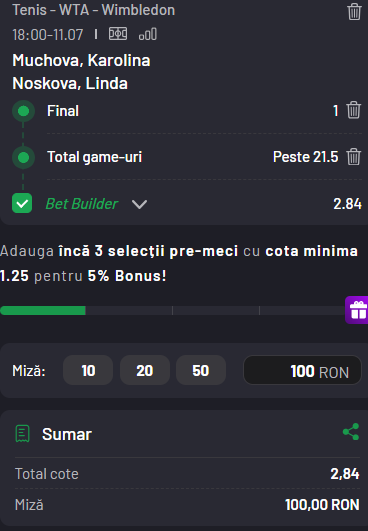The width and height of the screenshot is (368, 531).
Task: Delete the whole Muchova–Noskova match bet
Action: coord(354,12)
